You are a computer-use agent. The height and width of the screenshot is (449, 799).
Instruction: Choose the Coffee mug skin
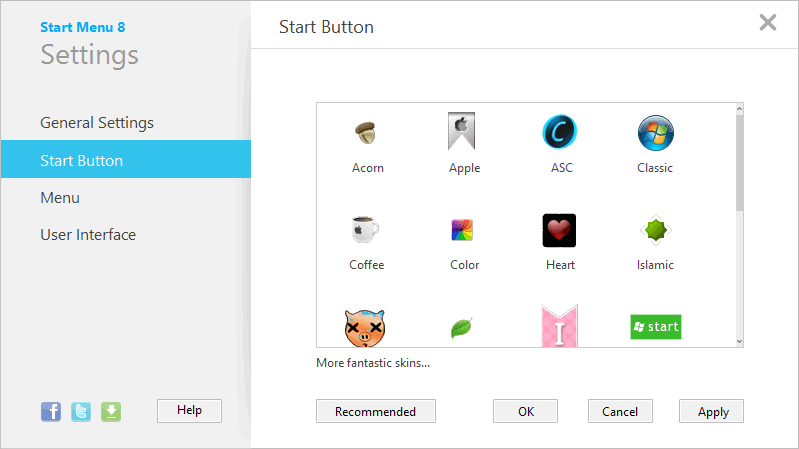pyautogui.click(x=365, y=229)
